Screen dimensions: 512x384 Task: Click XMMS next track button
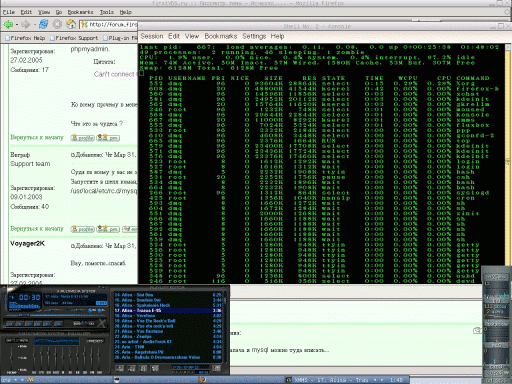(47, 324)
